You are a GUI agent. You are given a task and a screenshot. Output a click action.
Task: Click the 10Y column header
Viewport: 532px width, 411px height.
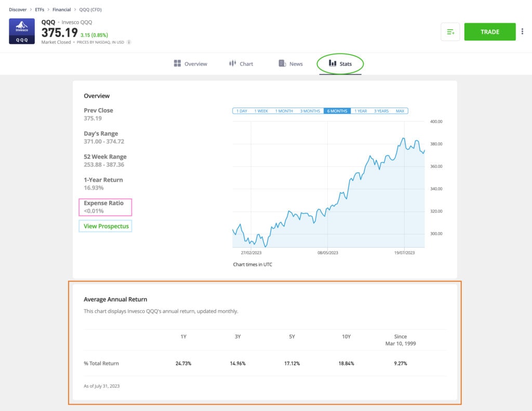(346, 337)
